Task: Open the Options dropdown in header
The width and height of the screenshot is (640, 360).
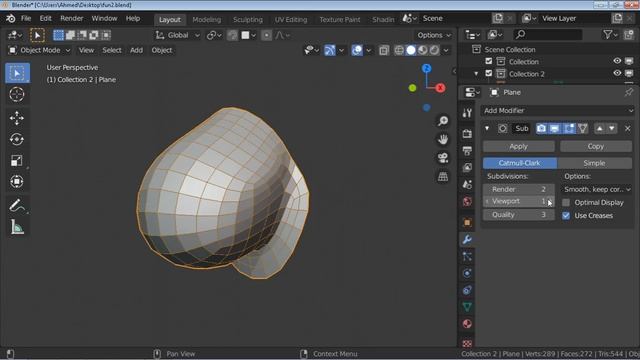Action: (434, 35)
